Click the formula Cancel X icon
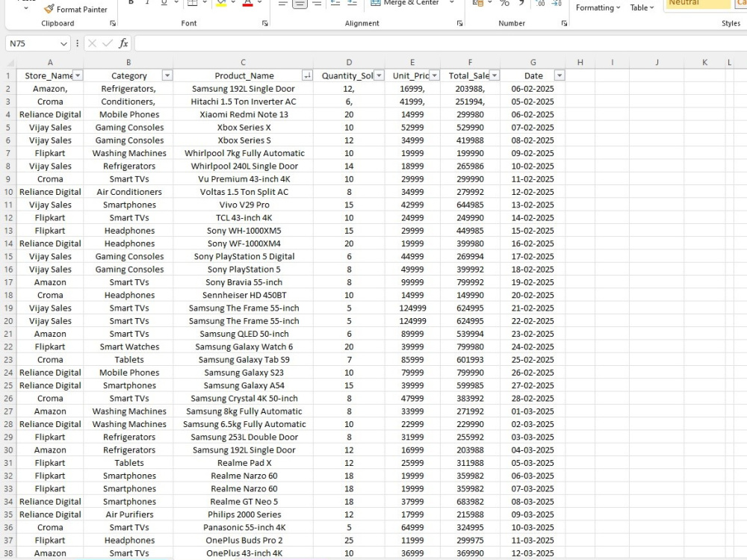The width and height of the screenshot is (747, 560). (92, 43)
